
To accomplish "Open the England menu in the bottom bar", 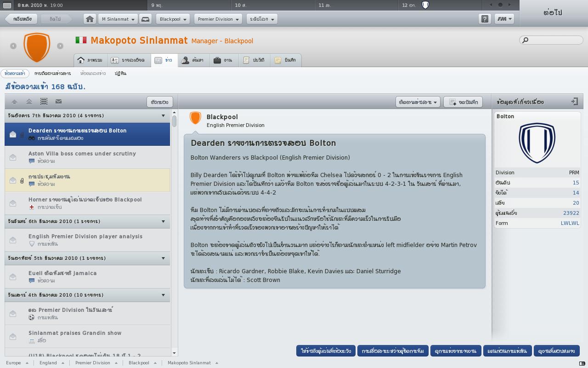I will pyautogui.click(x=51, y=363).
